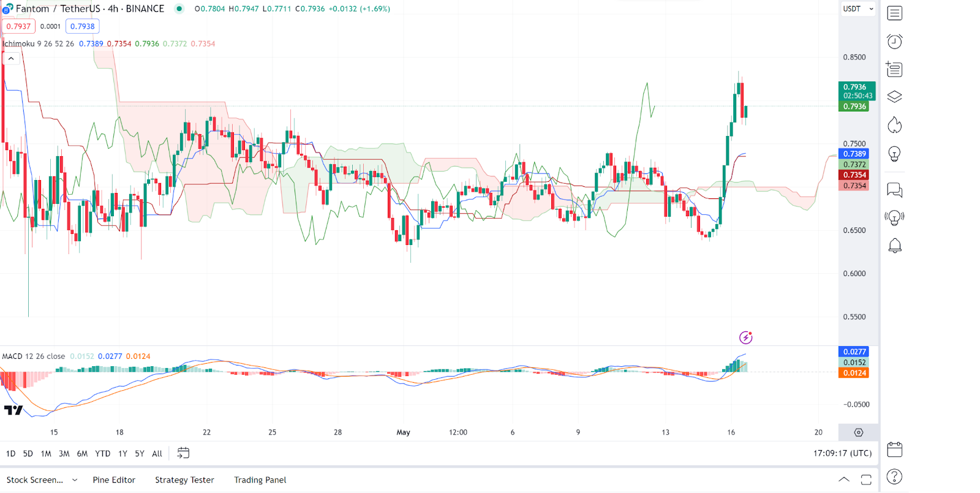
Task: Open the Data window layers icon
Action: pos(894,97)
